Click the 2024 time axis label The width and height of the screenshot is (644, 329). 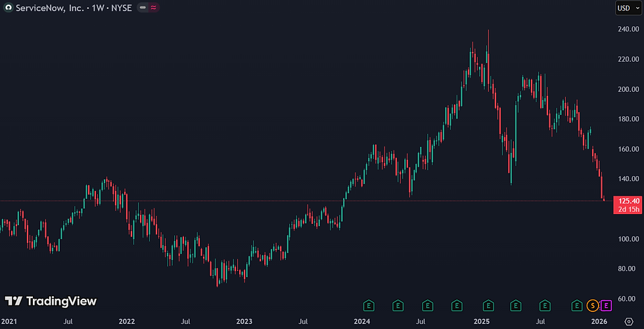[x=362, y=321]
